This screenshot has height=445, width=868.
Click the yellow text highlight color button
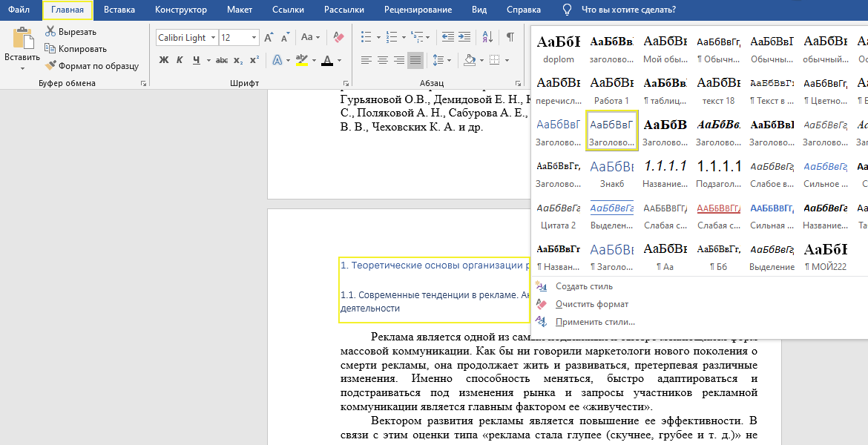302,60
